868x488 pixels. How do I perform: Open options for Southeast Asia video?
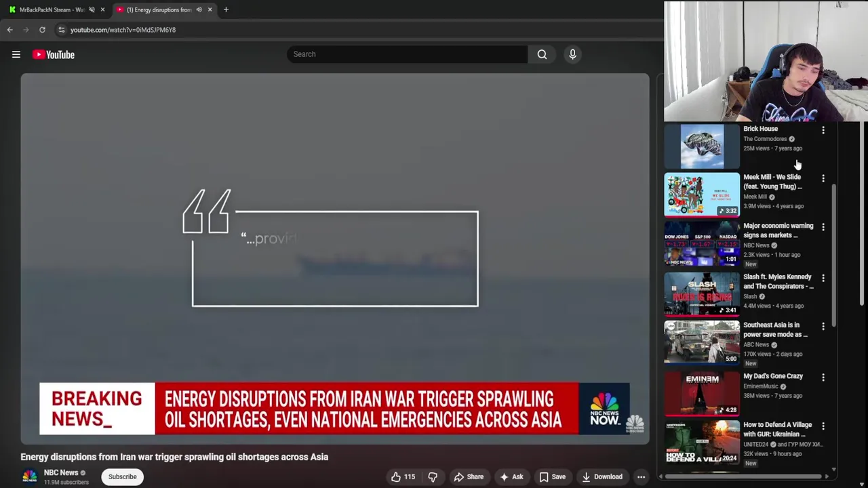(823, 326)
